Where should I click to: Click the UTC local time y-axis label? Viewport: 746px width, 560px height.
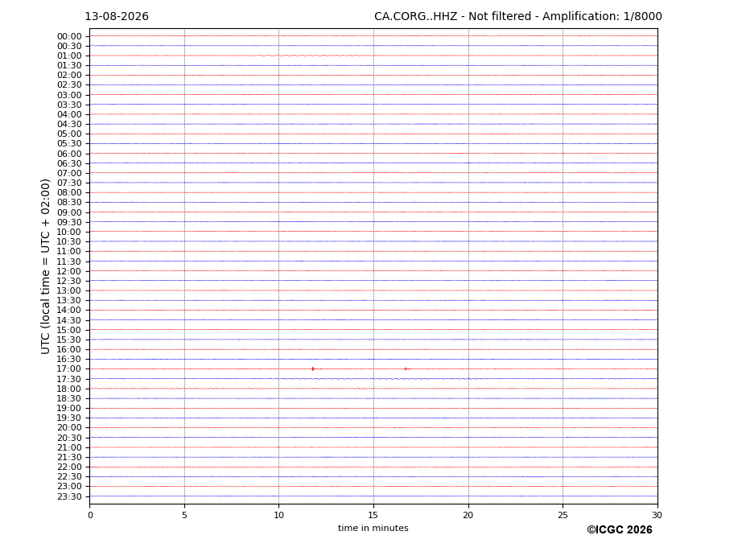click(x=45, y=266)
